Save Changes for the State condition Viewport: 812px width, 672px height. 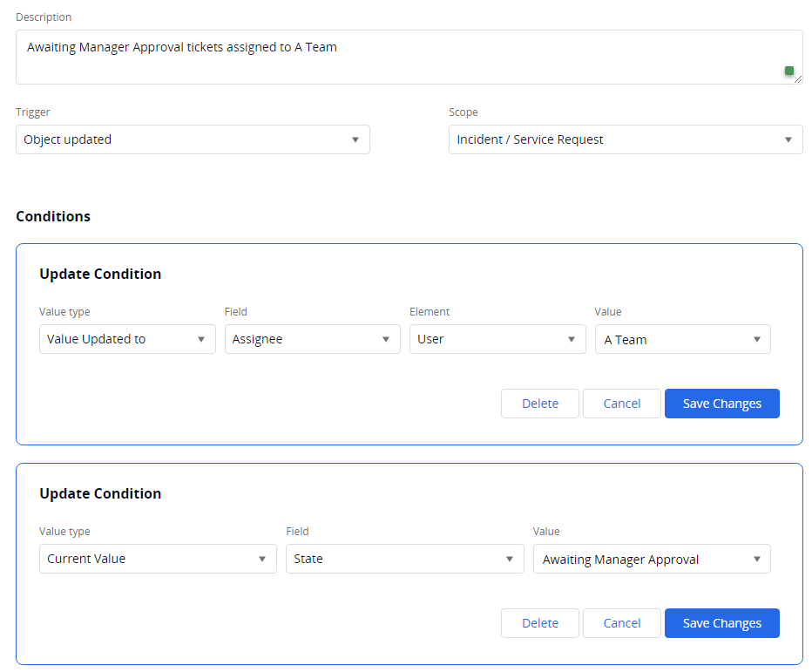[721, 623]
